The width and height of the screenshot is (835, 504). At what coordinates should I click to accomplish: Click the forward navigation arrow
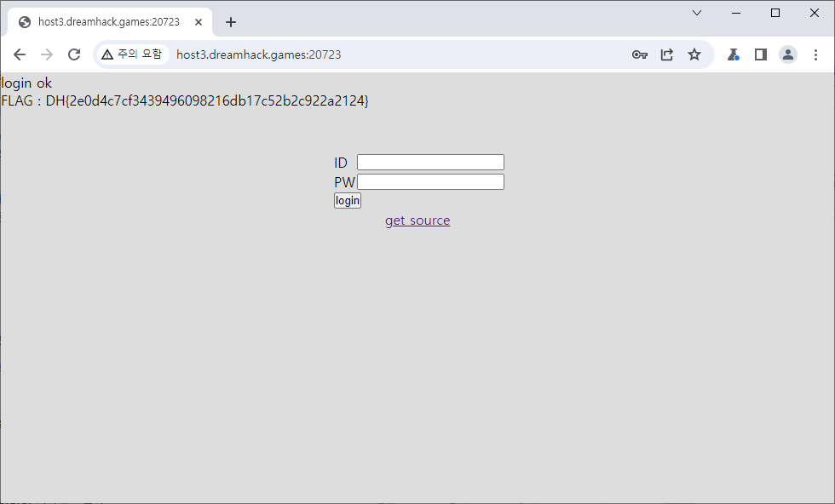click(x=47, y=54)
